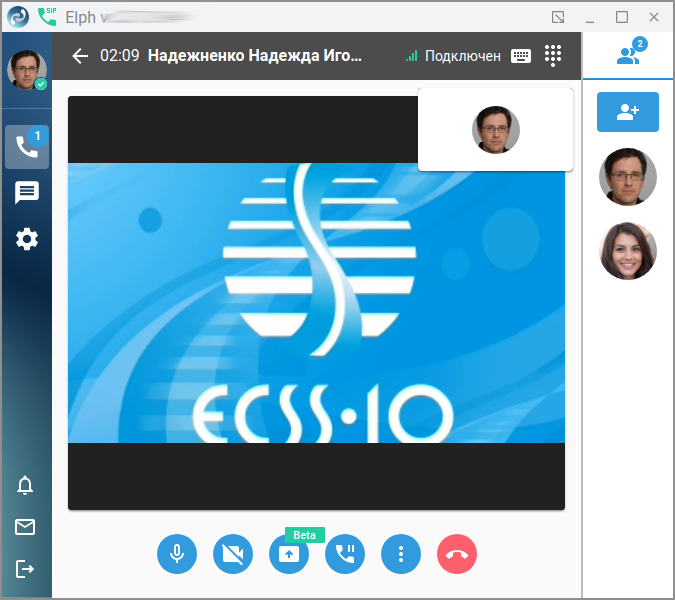Add a participant to the call

click(x=628, y=112)
